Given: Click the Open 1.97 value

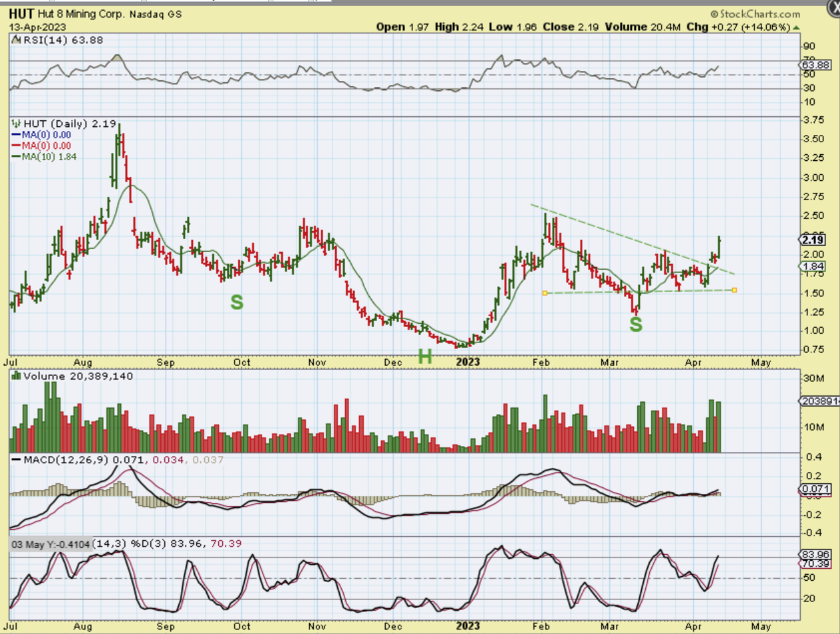Looking at the screenshot, I should point(402,27).
